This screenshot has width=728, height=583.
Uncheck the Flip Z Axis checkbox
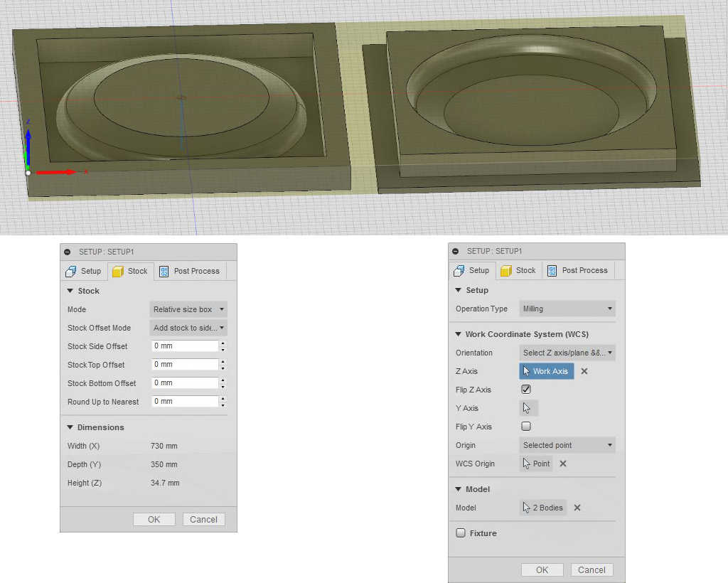click(x=526, y=390)
